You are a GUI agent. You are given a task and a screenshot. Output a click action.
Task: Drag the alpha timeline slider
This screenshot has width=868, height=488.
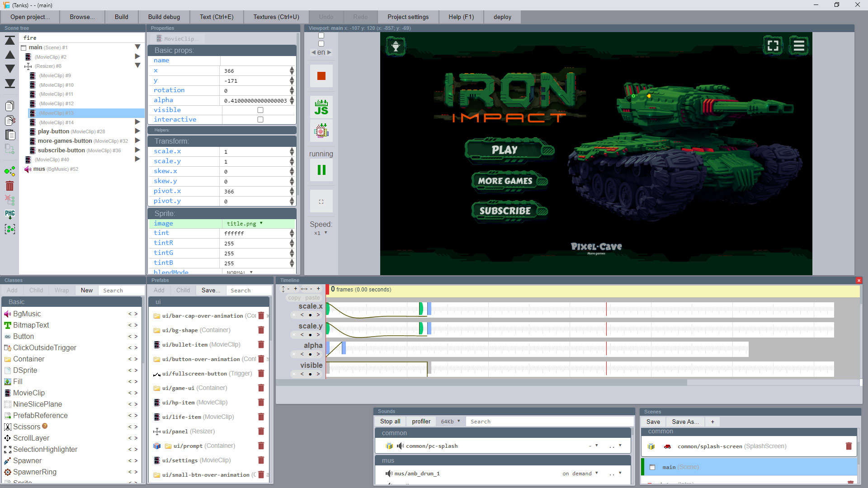click(x=345, y=348)
